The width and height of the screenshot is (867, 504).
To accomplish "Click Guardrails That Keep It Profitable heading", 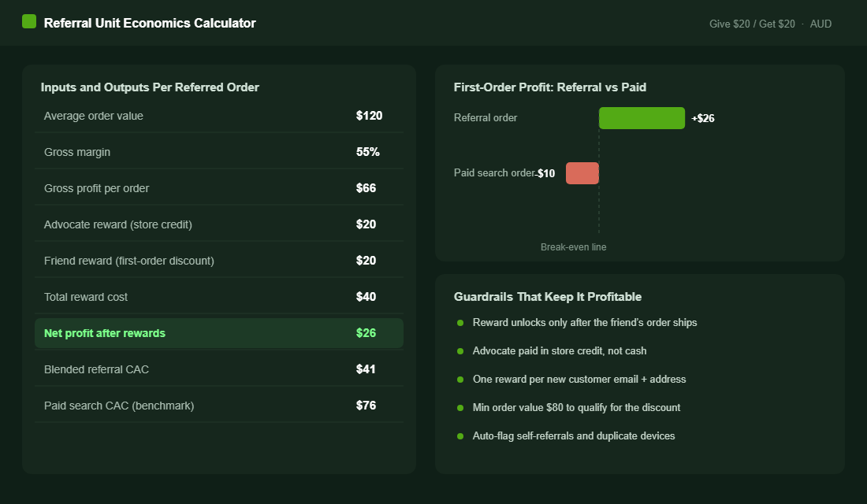I will 548,297.
